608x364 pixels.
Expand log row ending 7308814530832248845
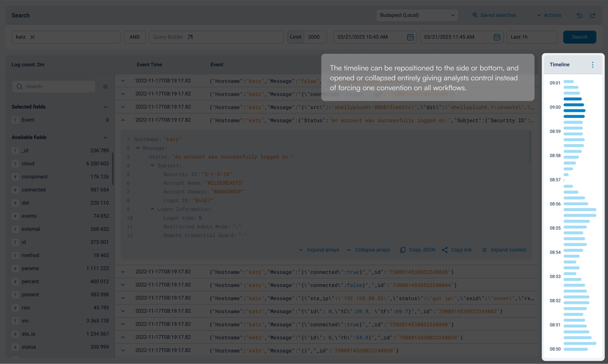pyautogui.click(x=123, y=272)
